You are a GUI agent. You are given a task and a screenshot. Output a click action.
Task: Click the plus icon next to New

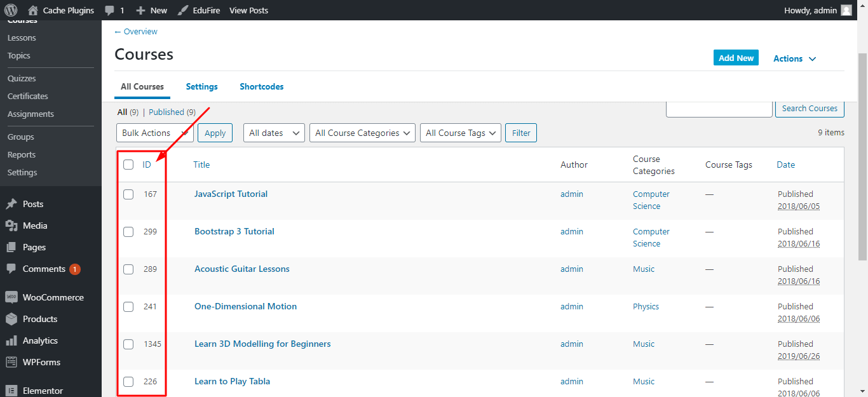(141, 10)
